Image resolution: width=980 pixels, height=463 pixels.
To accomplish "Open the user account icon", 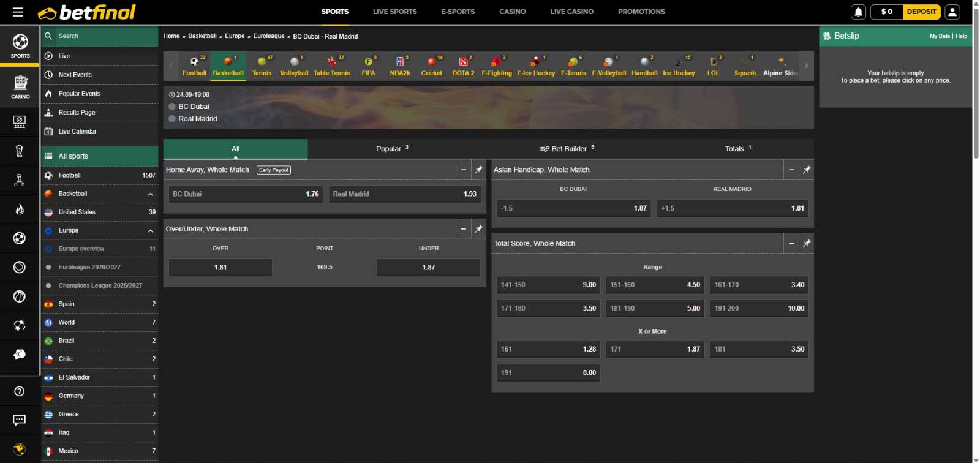I will pyautogui.click(x=952, y=12).
